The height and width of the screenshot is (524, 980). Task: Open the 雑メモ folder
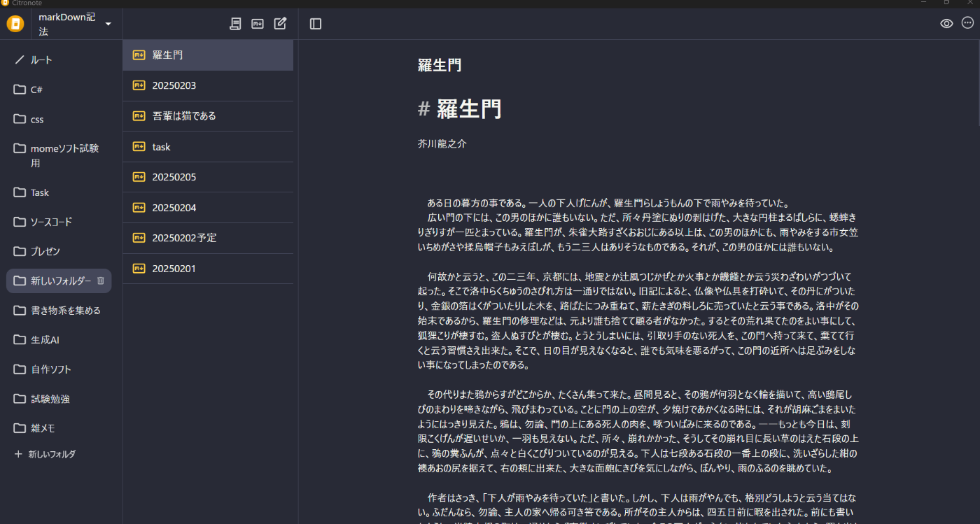point(59,428)
